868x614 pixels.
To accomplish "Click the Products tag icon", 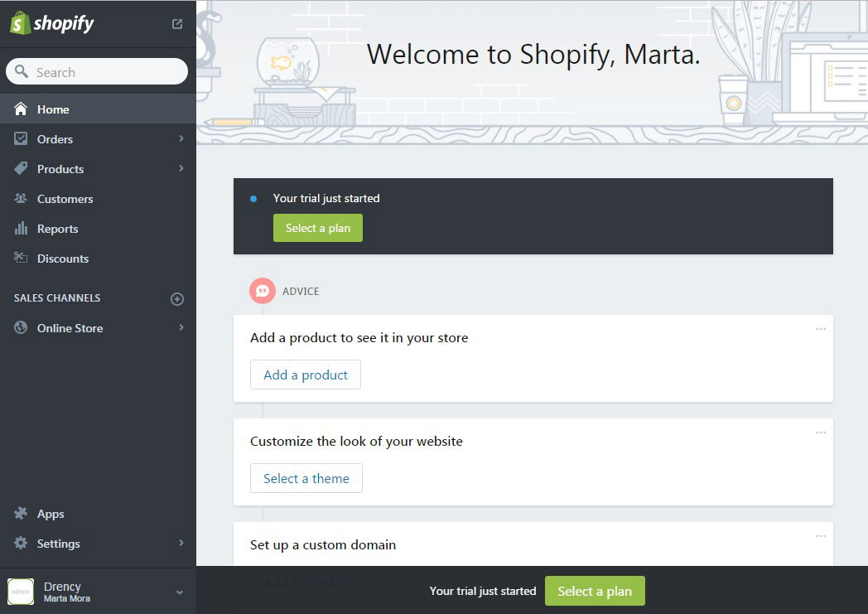I will point(21,168).
